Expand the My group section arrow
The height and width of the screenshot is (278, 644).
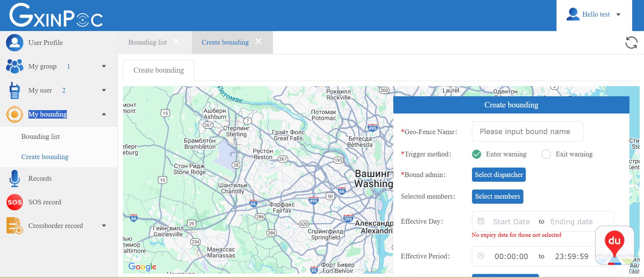point(104,66)
